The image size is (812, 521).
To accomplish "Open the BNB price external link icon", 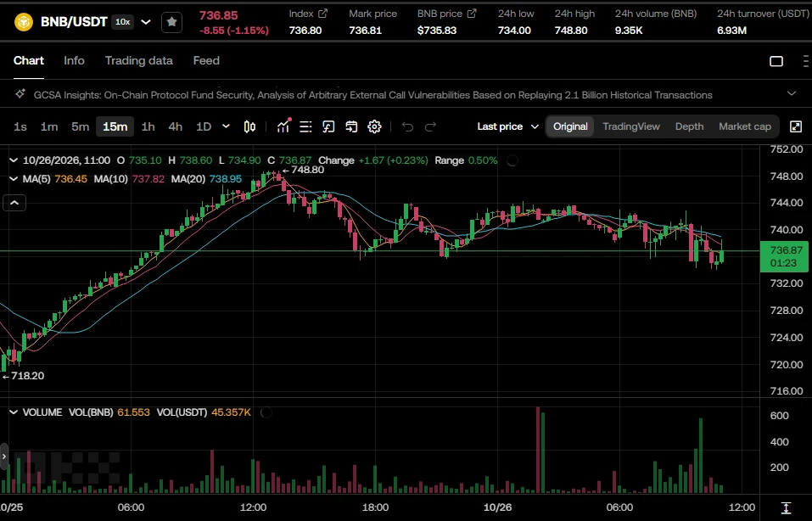I will [x=472, y=14].
